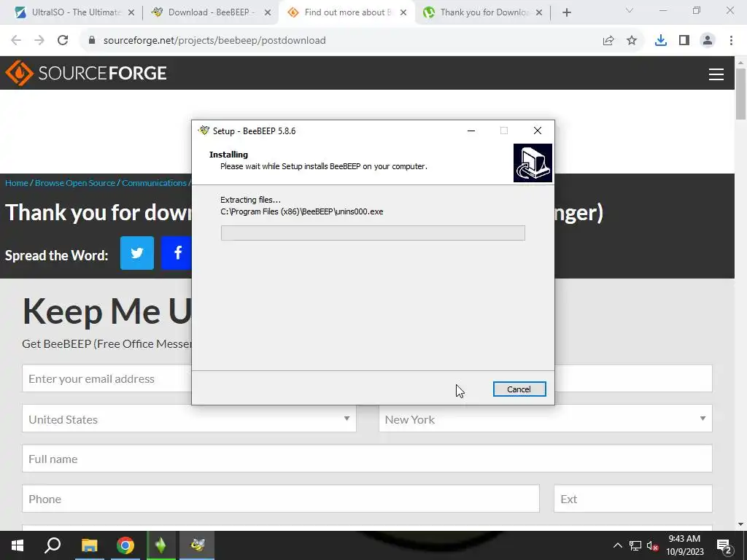
Task: Click the BeeBEEP setup progress bar
Action: tap(373, 233)
